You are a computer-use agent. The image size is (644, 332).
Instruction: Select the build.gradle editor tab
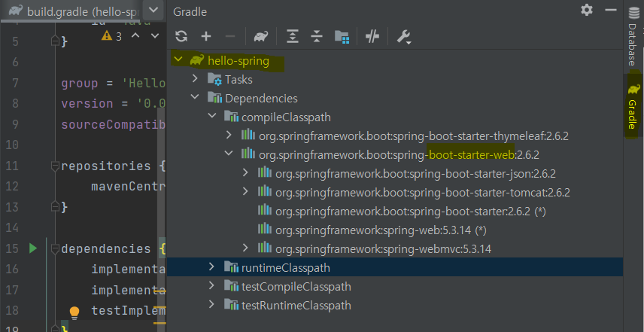(x=71, y=11)
